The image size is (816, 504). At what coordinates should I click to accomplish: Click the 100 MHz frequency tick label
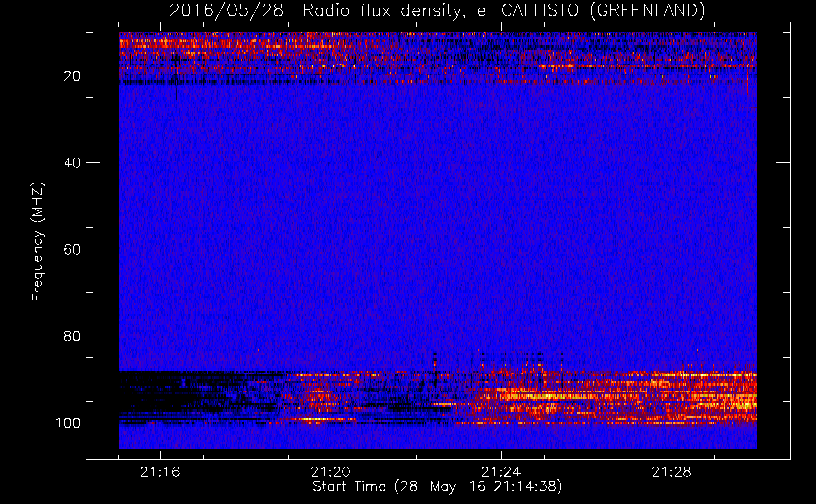pyautogui.click(x=68, y=423)
